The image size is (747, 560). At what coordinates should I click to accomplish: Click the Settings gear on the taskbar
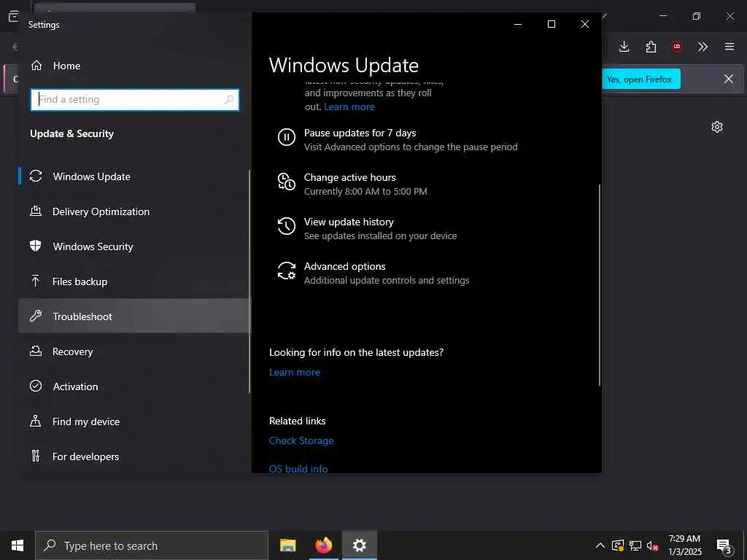click(359, 545)
